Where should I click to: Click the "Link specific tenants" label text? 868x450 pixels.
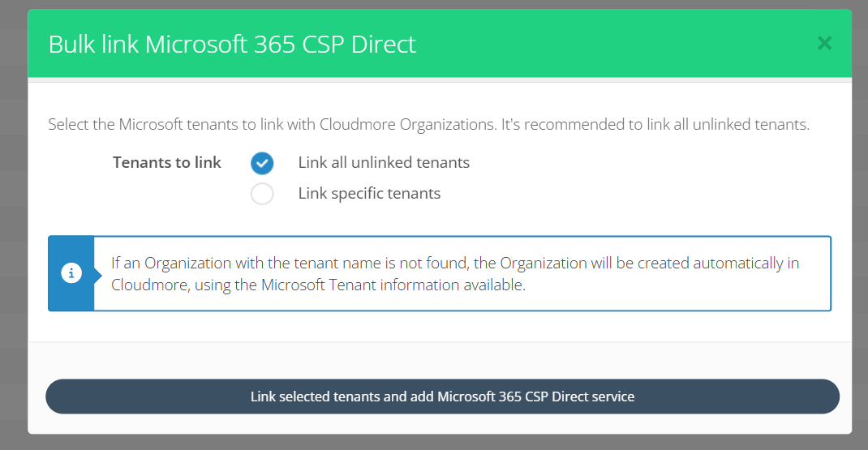[x=369, y=194]
